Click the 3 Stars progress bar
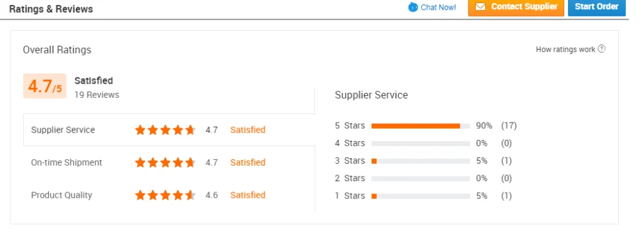 [x=421, y=161]
